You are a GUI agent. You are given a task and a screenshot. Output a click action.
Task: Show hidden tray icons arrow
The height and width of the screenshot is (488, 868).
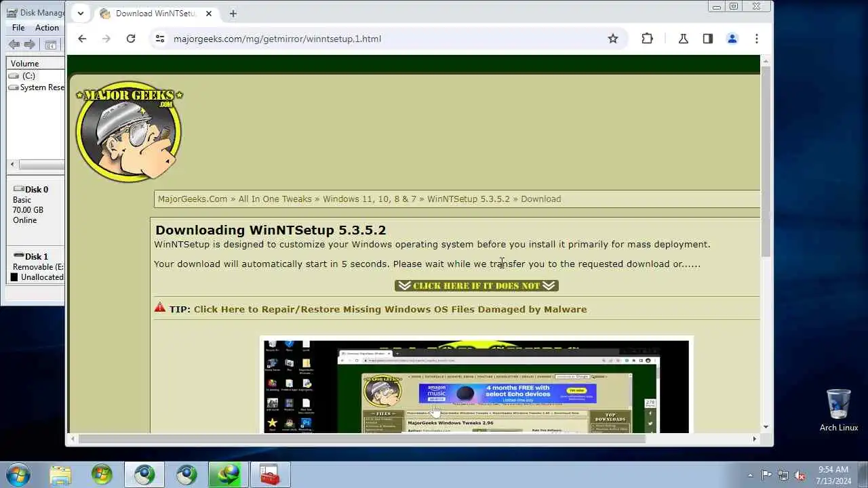pos(750,475)
